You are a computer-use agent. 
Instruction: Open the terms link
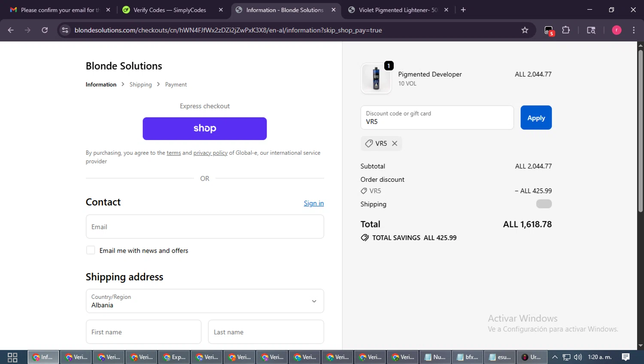pyautogui.click(x=174, y=153)
